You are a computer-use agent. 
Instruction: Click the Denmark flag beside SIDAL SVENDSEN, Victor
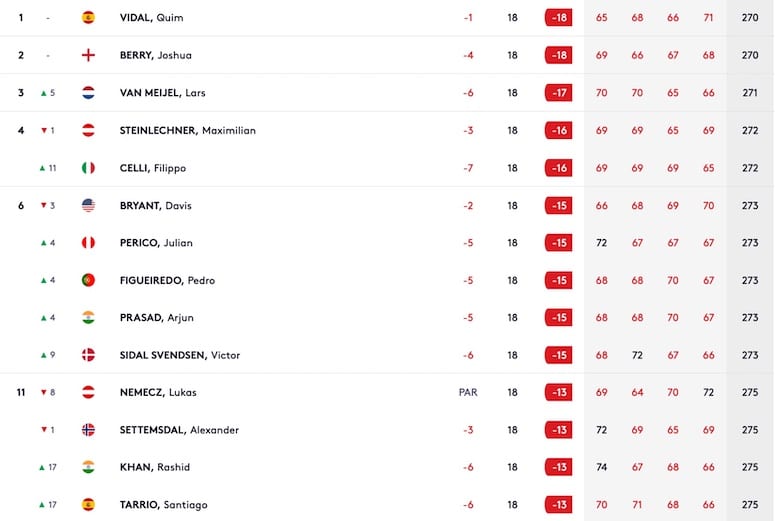[88, 355]
